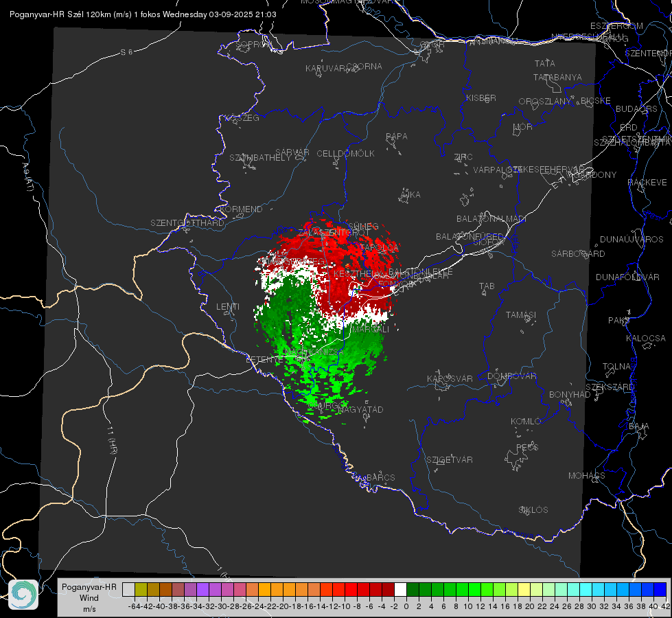Click the dark green swatch between 0 and 2
This screenshot has height=618, width=672.
click(x=413, y=589)
